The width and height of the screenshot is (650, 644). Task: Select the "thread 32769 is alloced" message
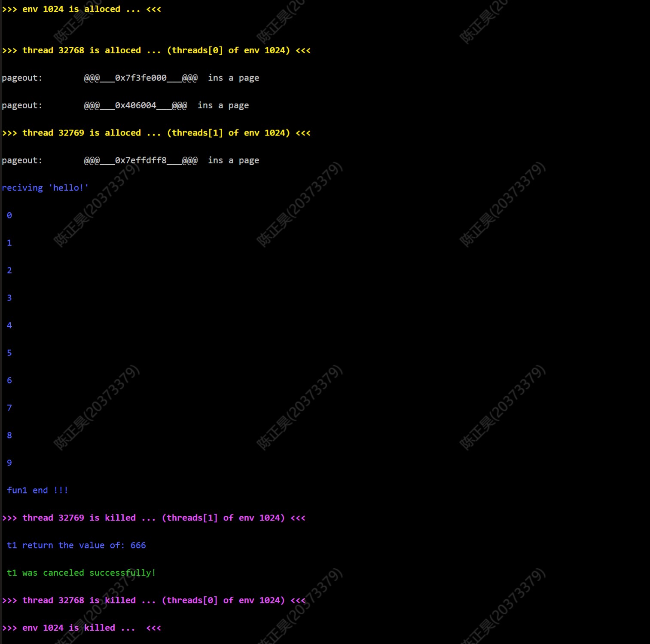(x=156, y=133)
